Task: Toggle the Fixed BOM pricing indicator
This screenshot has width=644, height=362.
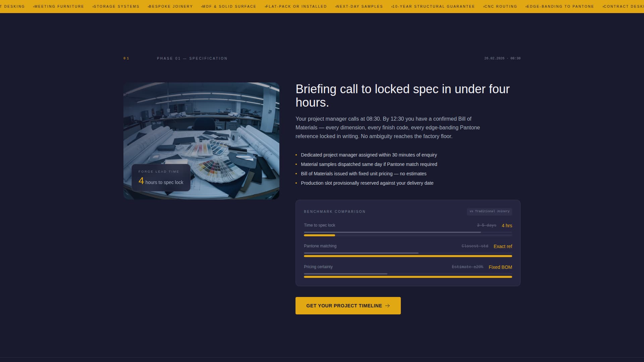Action: [500, 267]
